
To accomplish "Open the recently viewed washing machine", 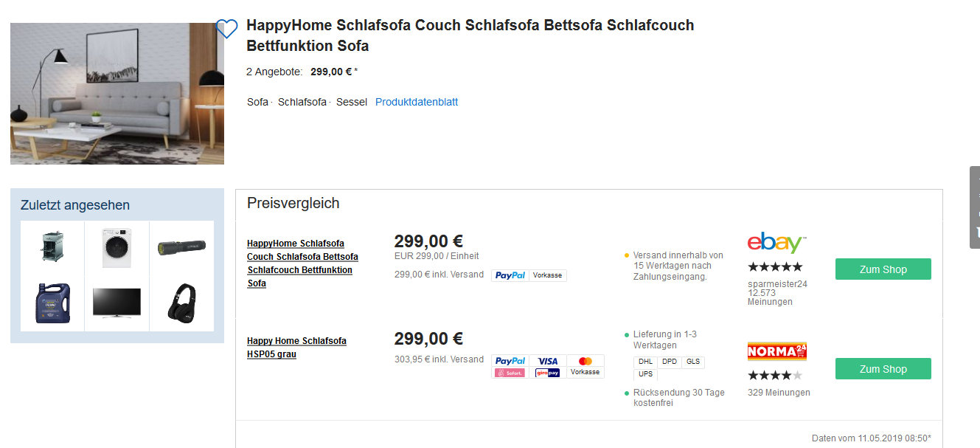I will pyautogui.click(x=117, y=249).
